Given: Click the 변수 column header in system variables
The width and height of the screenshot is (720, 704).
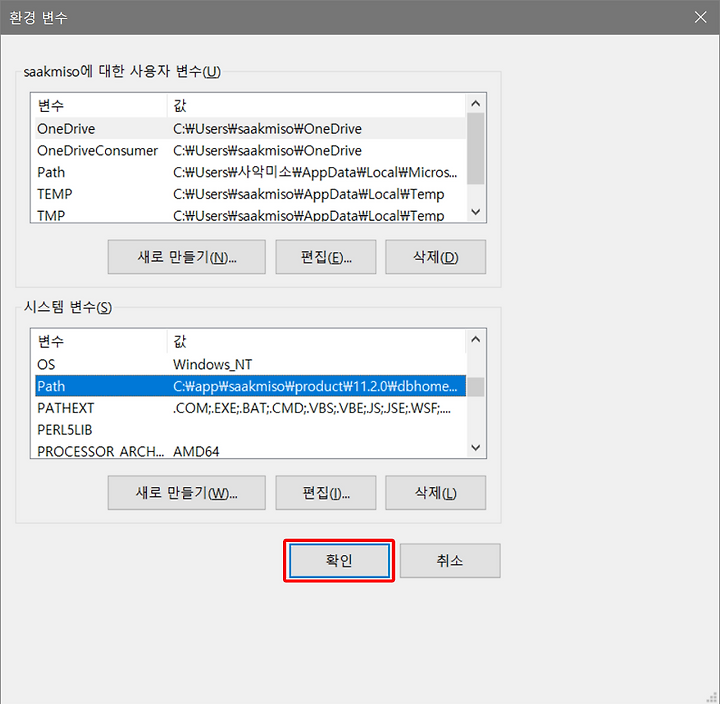Looking at the screenshot, I should tap(101, 341).
